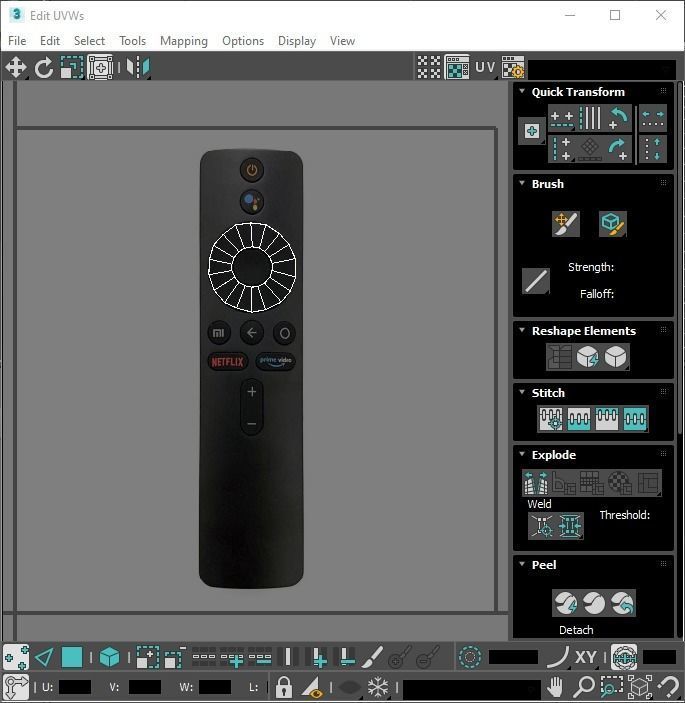This screenshot has height=703, width=685.
Task: Collapse the Explode rollout
Action: [522, 454]
